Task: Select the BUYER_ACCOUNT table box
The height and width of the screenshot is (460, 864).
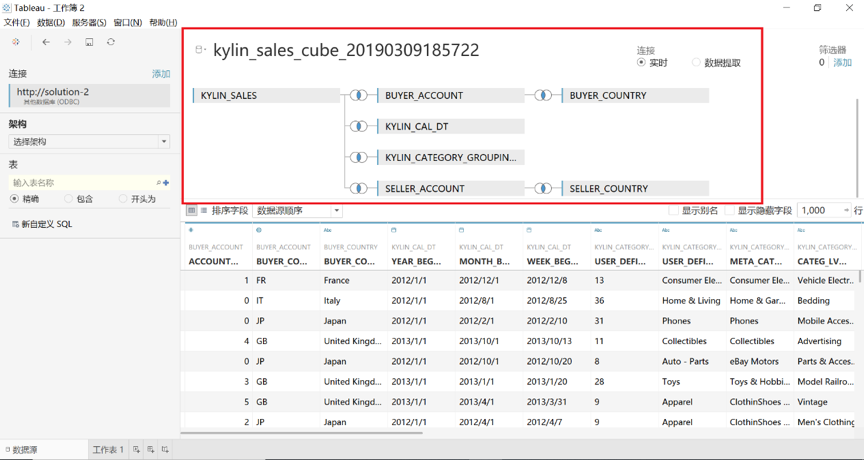Action: (451, 95)
